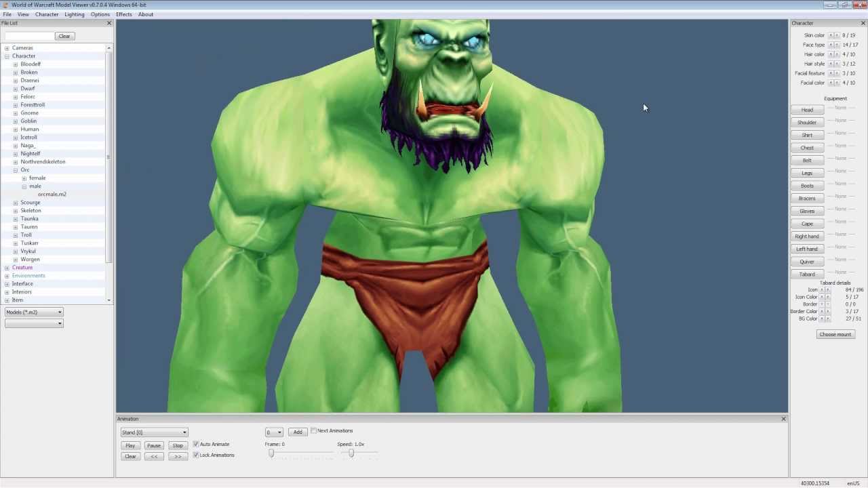Image resolution: width=868 pixels, height=488 pixels.
Task: Expand the Bloodelf tree node
Action: tap(16, 64)
